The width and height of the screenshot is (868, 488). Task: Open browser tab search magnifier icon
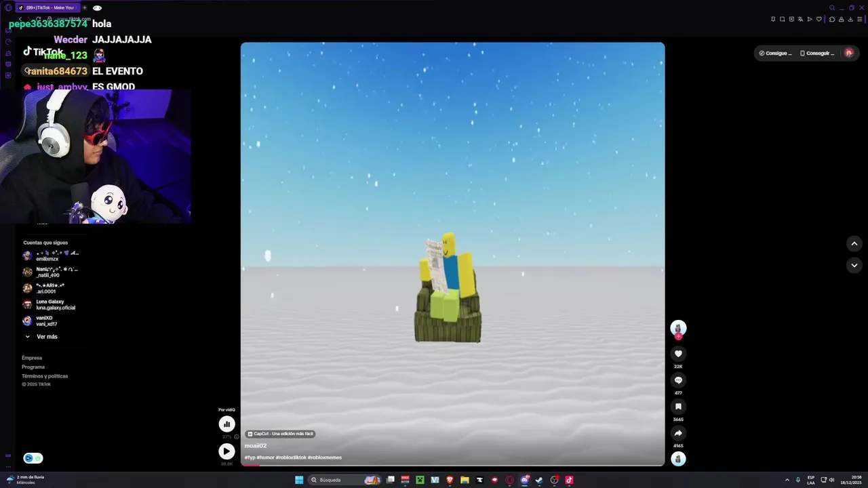tap(832, 8)
